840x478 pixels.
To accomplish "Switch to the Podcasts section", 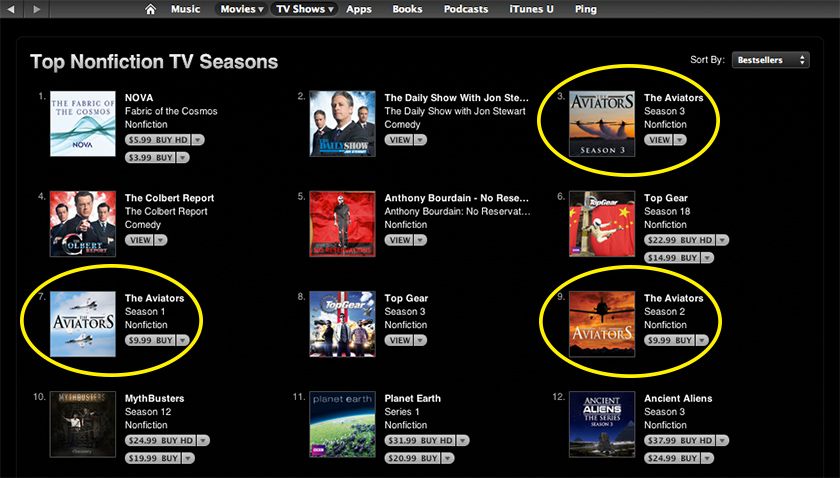I will (x=466, y=9).
